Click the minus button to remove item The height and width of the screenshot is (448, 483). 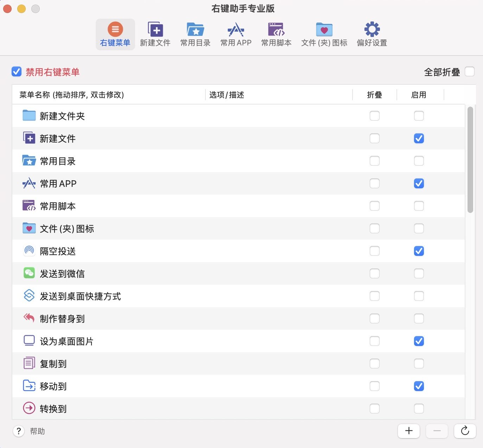click(437, 431)
